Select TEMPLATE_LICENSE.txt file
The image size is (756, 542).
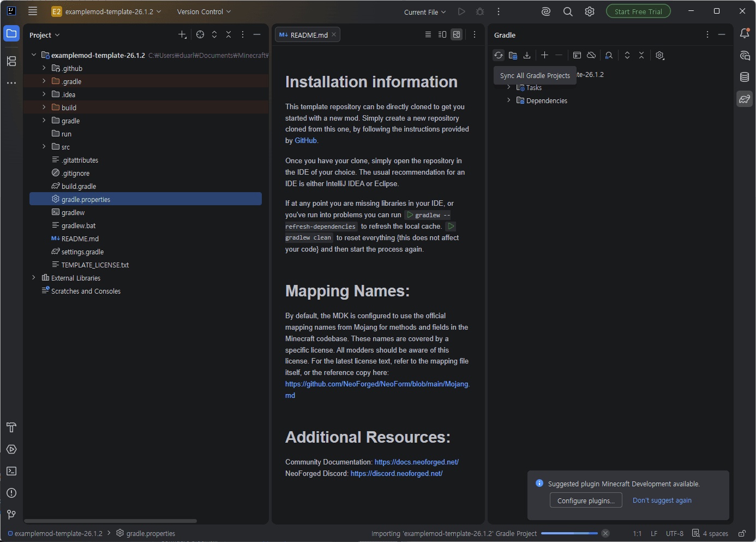tap(95, 265)
